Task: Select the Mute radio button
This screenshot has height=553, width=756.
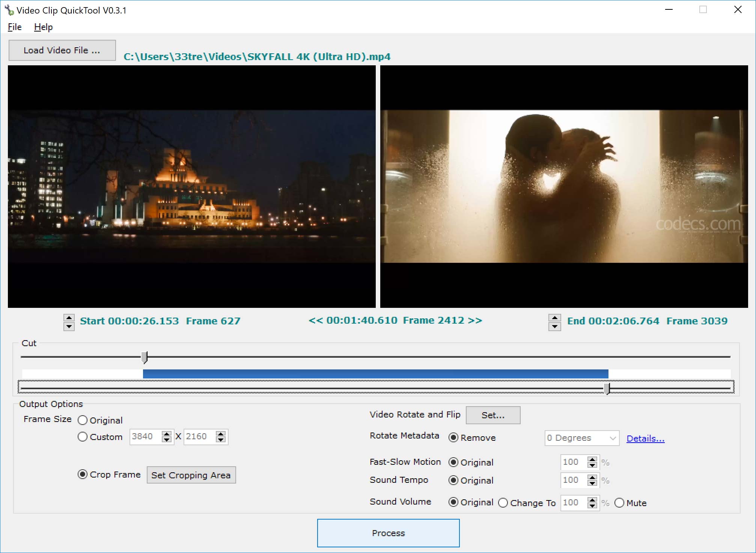Action: (x=619, y=503)
